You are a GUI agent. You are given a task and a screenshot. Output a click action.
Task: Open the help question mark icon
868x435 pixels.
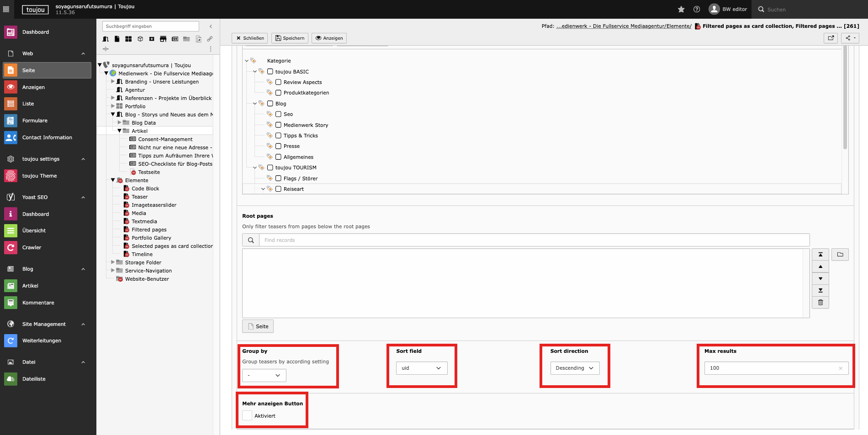click(x=697, y=9)
